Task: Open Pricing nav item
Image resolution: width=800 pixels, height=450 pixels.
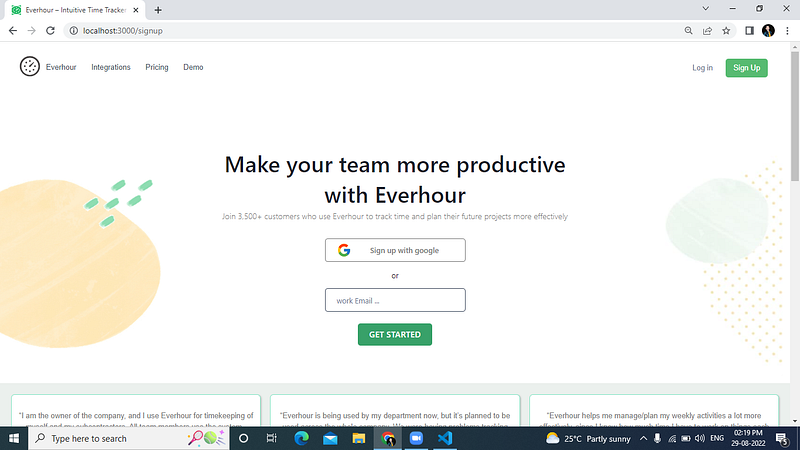Action: (x=157, y=67)
